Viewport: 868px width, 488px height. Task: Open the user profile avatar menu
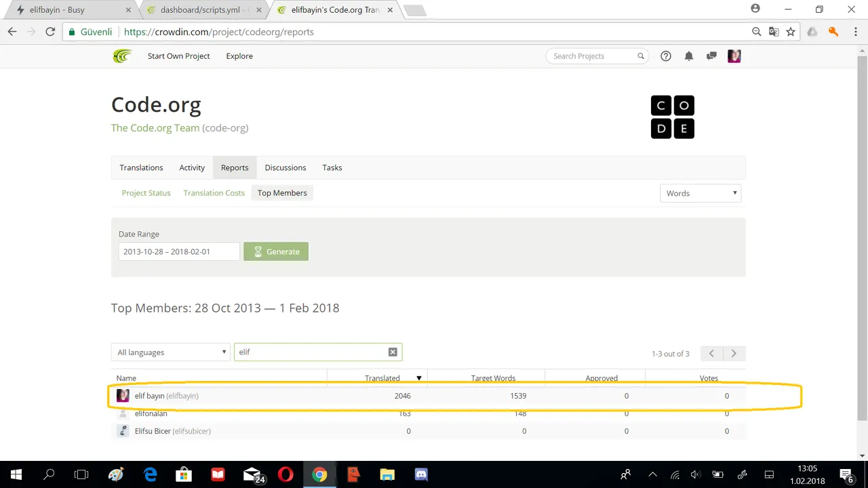pos(734,56)
